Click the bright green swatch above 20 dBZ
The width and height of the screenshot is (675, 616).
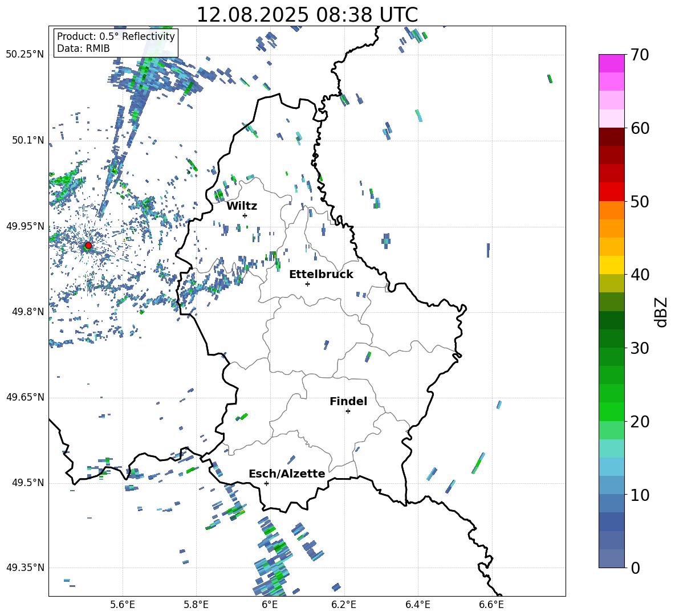(x=611, y=411)
